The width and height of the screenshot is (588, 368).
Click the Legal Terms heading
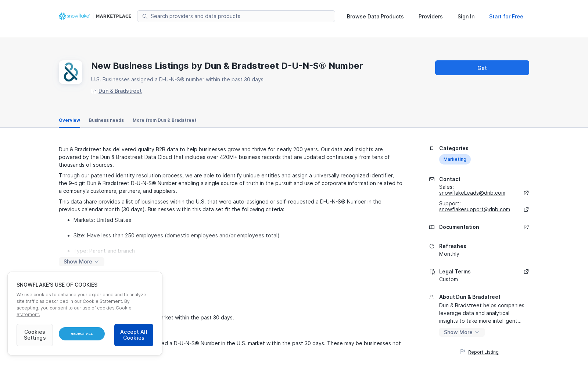click(455, 272)
